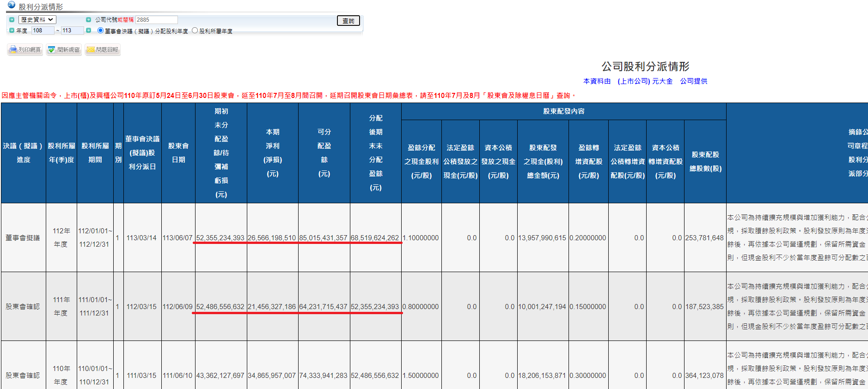Click the envelope icon for 問題回報
Image resolution: width=868 pixels, height=389 pixels.
pyautogui.click(x=91, y=50)
